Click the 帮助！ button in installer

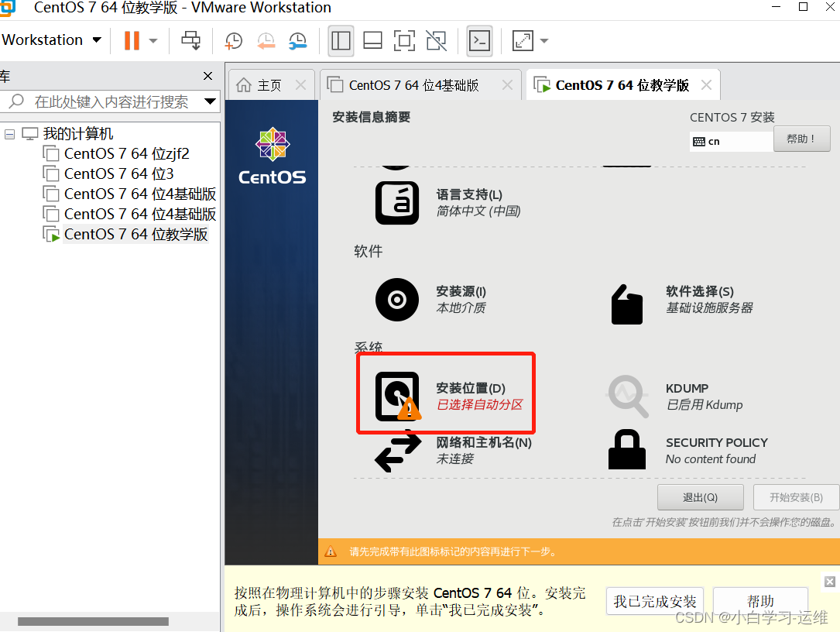801,139
